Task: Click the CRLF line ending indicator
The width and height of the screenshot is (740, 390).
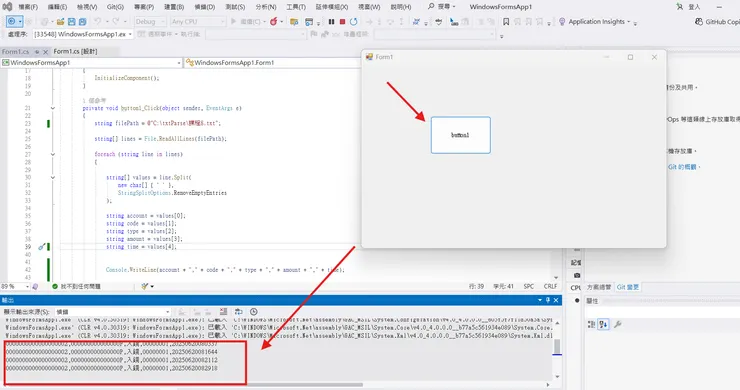Action: pos(550,287)
